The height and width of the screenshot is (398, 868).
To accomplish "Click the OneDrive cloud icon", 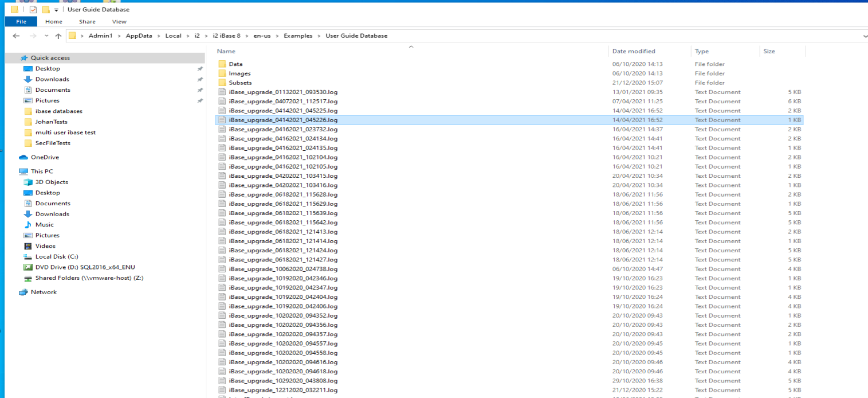I will 23,157.
